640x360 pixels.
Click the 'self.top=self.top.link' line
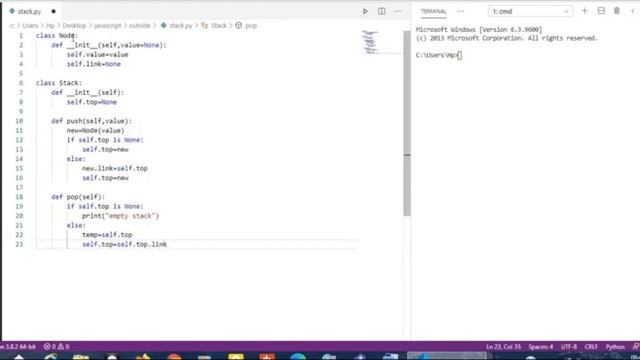(124, 244)
